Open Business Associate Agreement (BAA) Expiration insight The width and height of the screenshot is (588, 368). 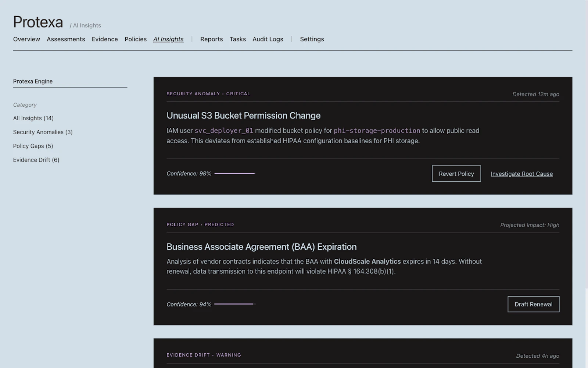point(262,247)
